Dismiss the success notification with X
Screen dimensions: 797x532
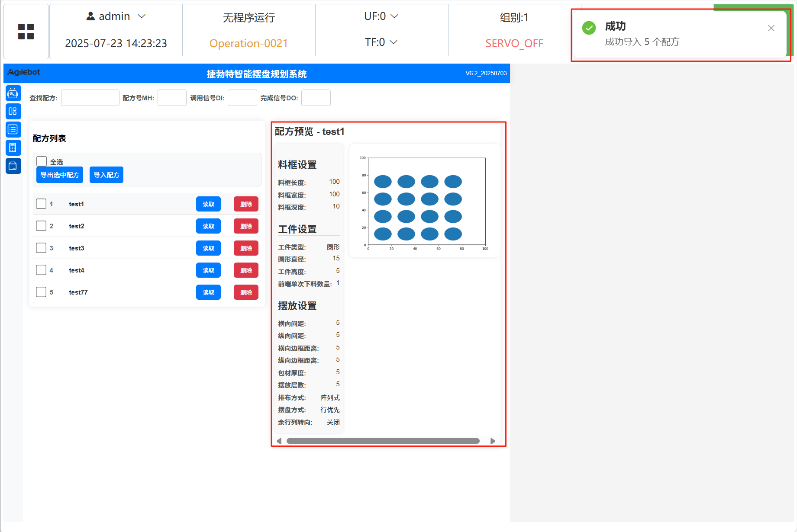(x=771, y=28)
